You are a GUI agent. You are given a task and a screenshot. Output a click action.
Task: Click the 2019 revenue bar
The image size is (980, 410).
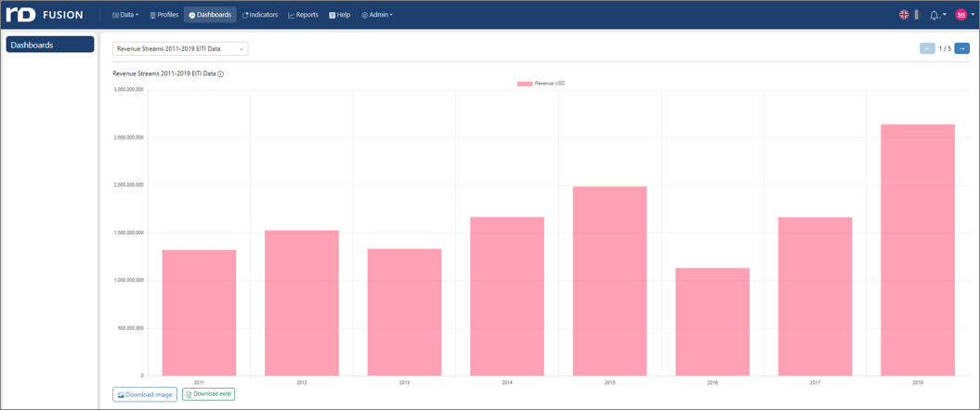point(918,250)
